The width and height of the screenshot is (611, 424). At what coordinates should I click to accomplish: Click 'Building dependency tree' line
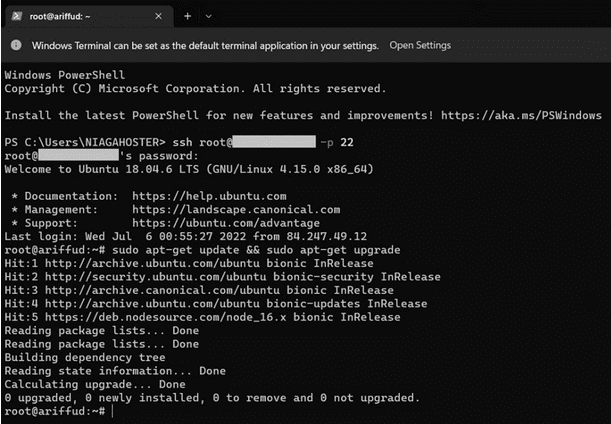(85, 357)
